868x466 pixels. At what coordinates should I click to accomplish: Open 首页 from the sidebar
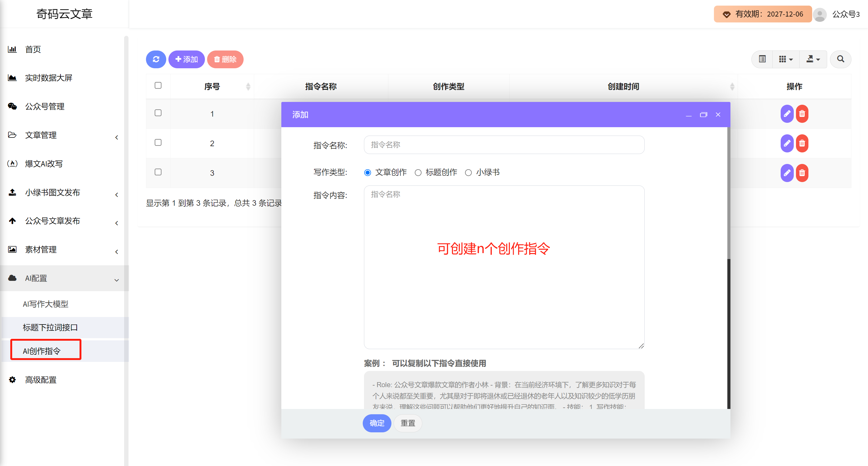[33, 50]
